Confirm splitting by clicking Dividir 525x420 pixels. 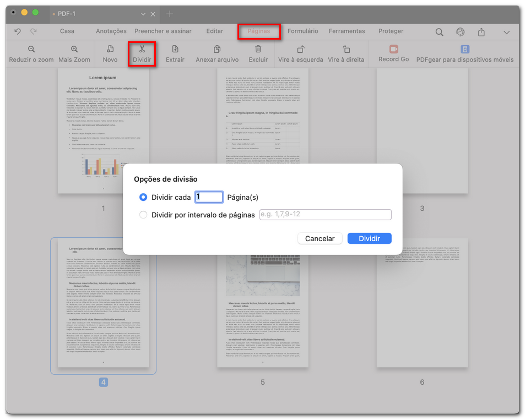tap(369, 238)
